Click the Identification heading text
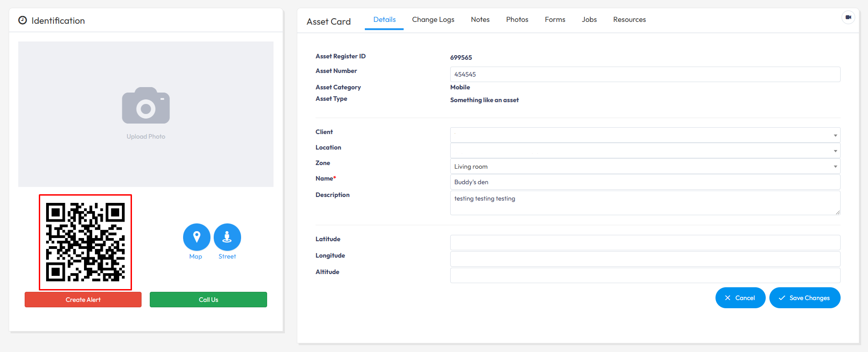Viewport: 868px width, 352px height. point(58,21)
